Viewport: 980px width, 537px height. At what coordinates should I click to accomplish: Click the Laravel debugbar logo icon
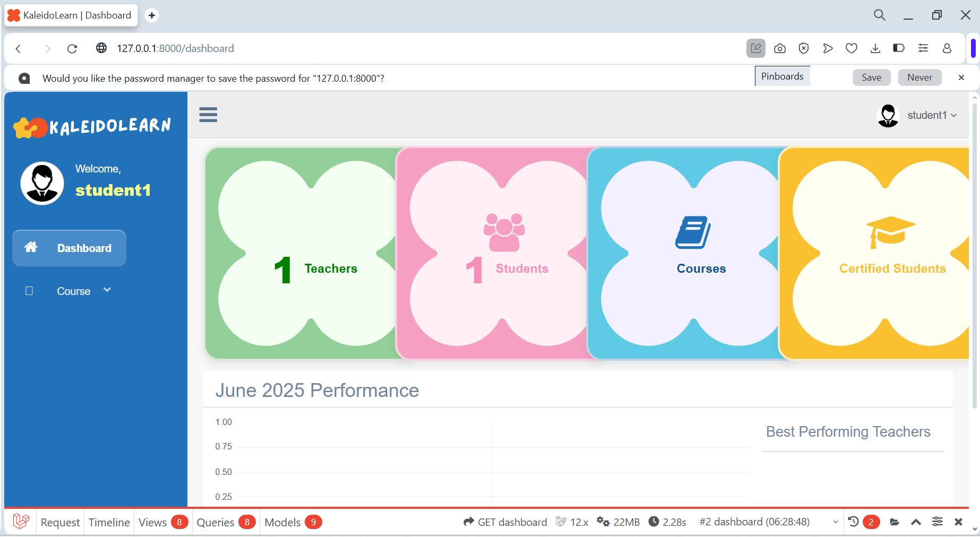coord(21,522)
